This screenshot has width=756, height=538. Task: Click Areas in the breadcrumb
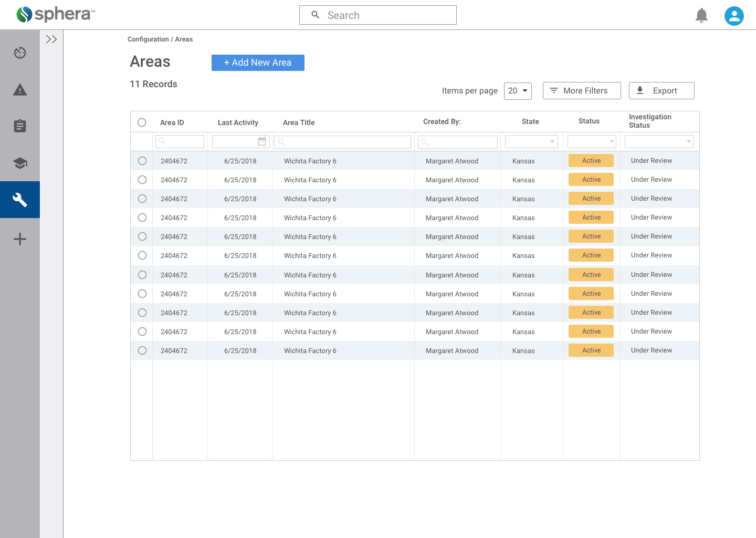(184, 39)
